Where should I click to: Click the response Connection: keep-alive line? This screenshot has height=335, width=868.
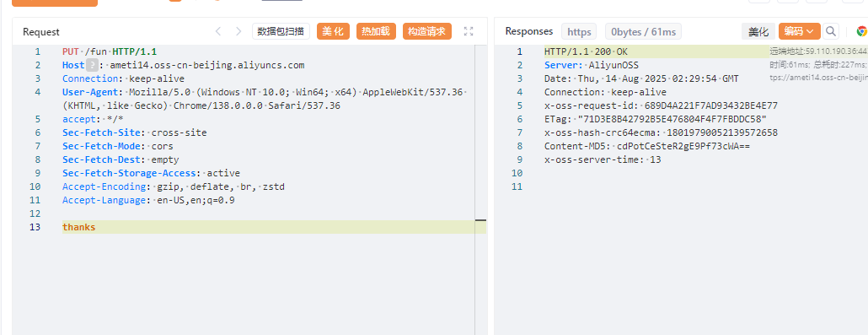605,92
